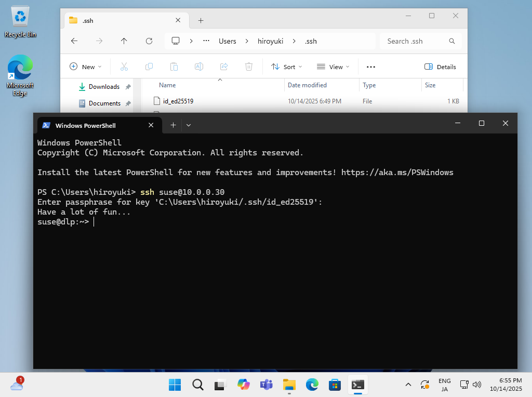Screen dimensions: 532x397
Task: Expand the New item dropdown
Action: [86, 67]
